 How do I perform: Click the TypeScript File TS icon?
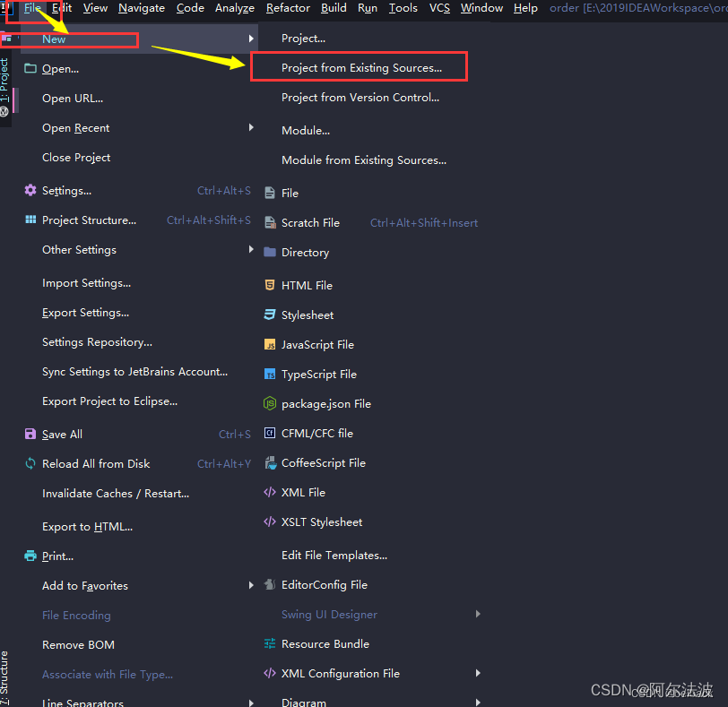click(x=270, y=374)
